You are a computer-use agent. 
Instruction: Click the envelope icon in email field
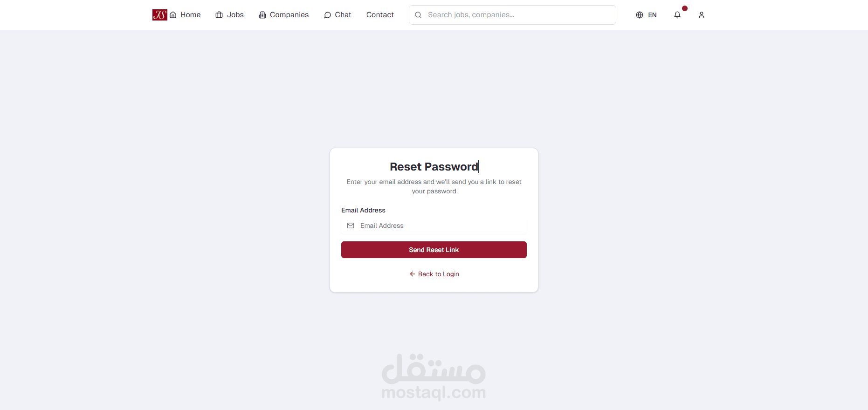[351, 225]
